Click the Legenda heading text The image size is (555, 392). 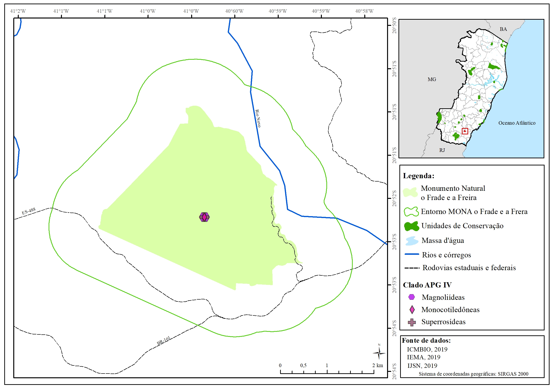pos(418,176)
